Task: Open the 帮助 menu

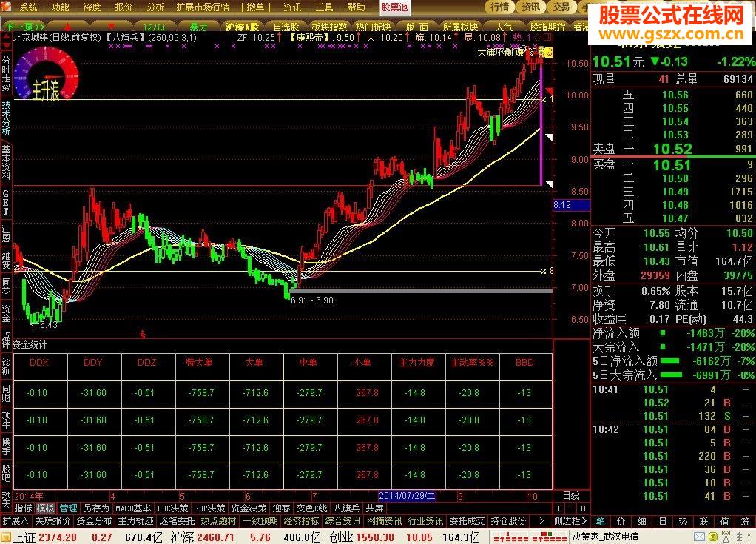Action: [x=356, y=7]
